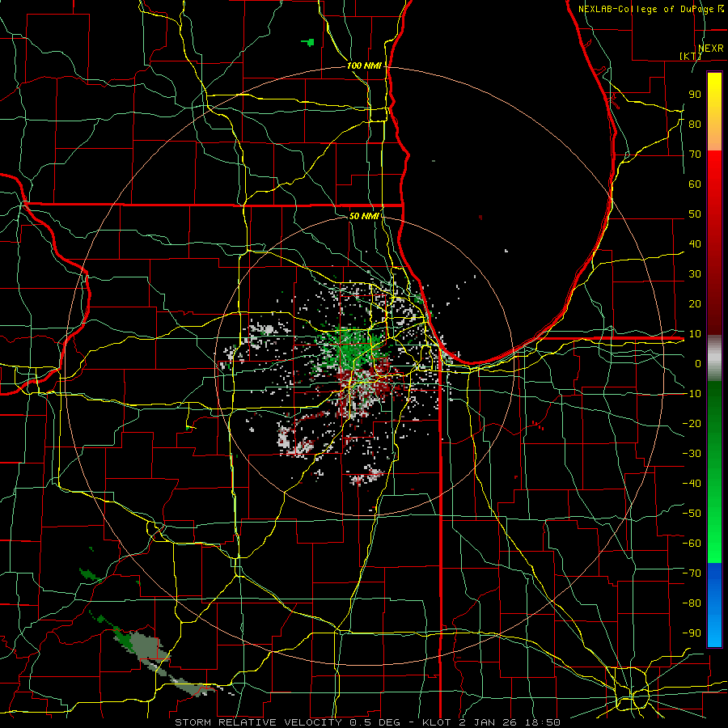Click the "-50" scale value
Viewport: 728px width, 728px height.
tap(692, 513)
